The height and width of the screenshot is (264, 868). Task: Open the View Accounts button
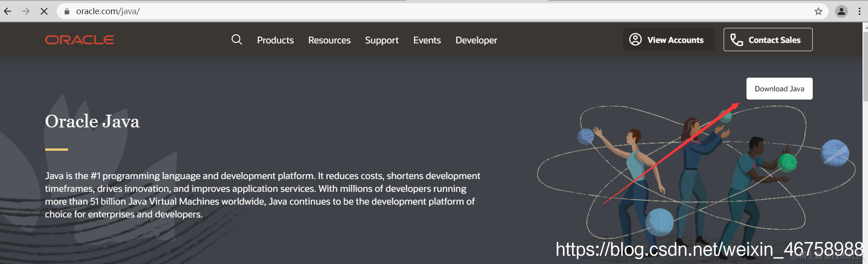click(x=669, y=40)
